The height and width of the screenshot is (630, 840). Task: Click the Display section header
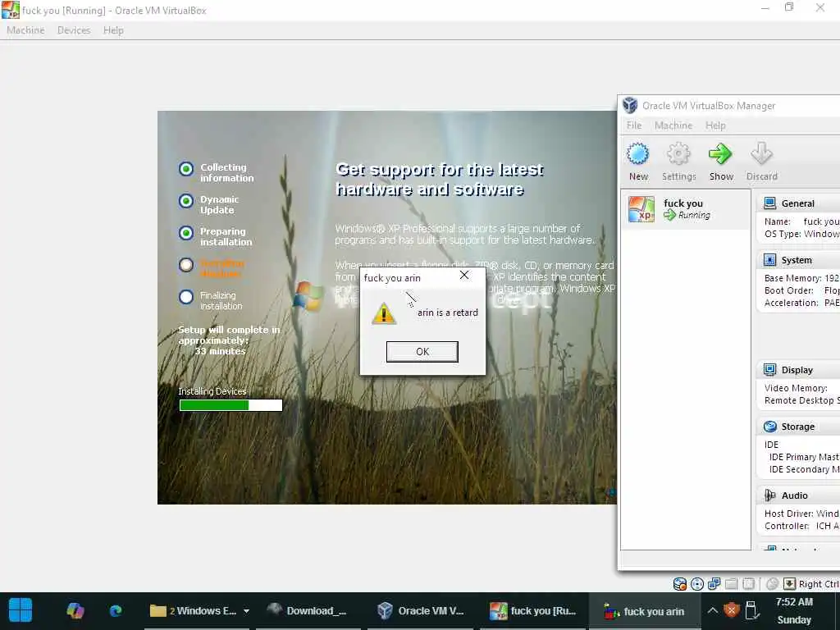797,370
